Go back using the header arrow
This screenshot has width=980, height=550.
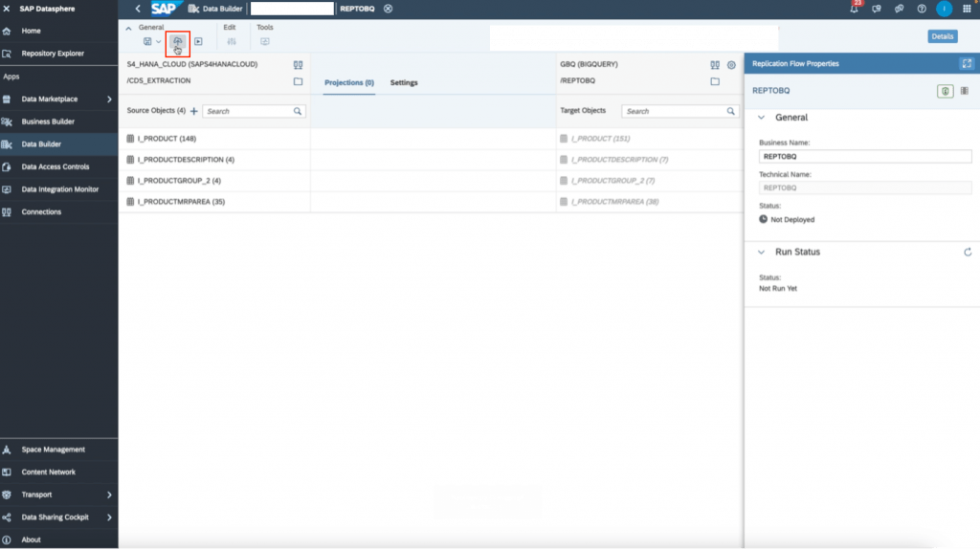point(138,9)
